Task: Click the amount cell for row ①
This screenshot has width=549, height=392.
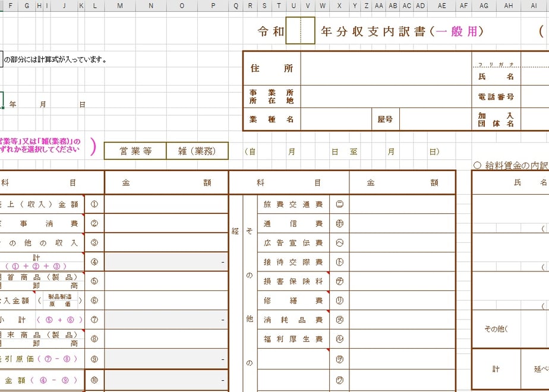Action: 166,204
